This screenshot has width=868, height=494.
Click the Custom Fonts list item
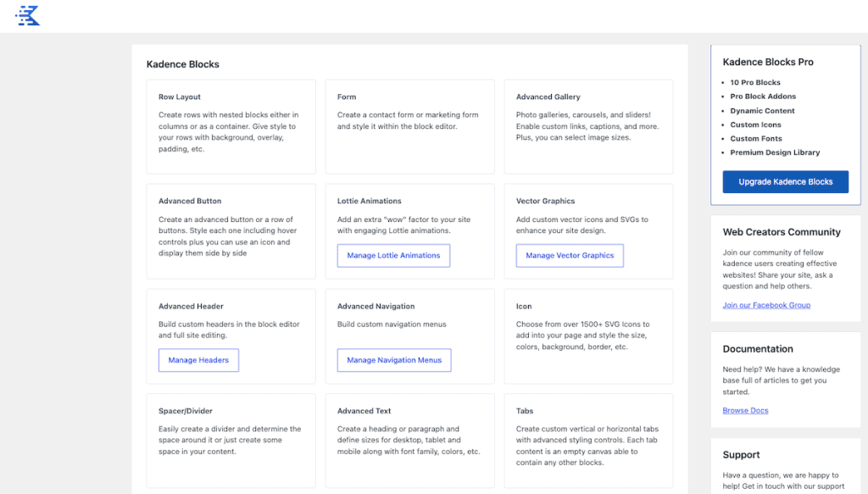(755, 138)
